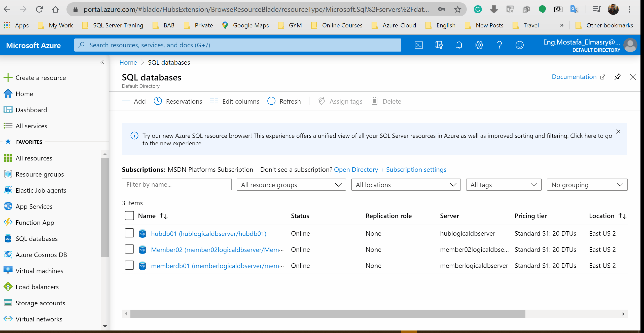Screen dimensions: 644x333
Task: Toggle the select-all Name header checkbox
Action: (x=129, y=216)
